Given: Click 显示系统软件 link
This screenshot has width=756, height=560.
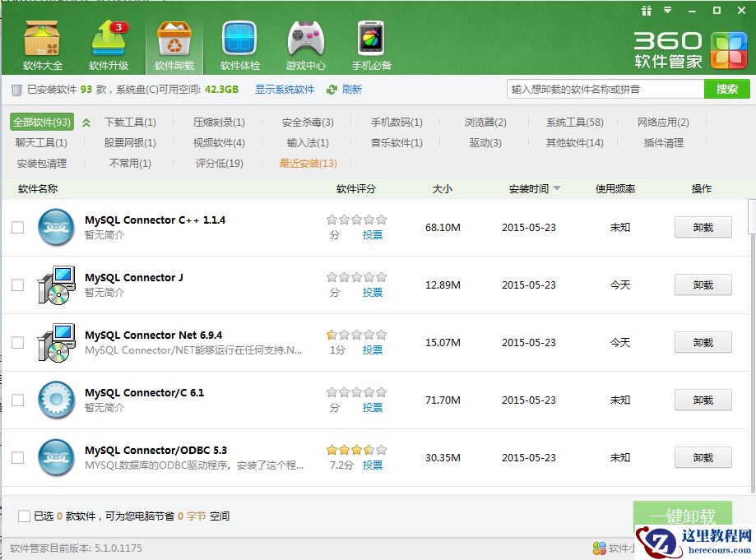Looking at the screenshot, I should [x=285, y=90].
